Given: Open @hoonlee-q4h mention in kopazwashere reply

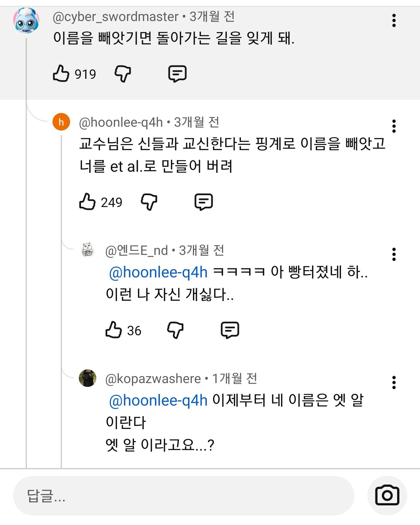Looking at the screenshot, I should pos(158,400).
